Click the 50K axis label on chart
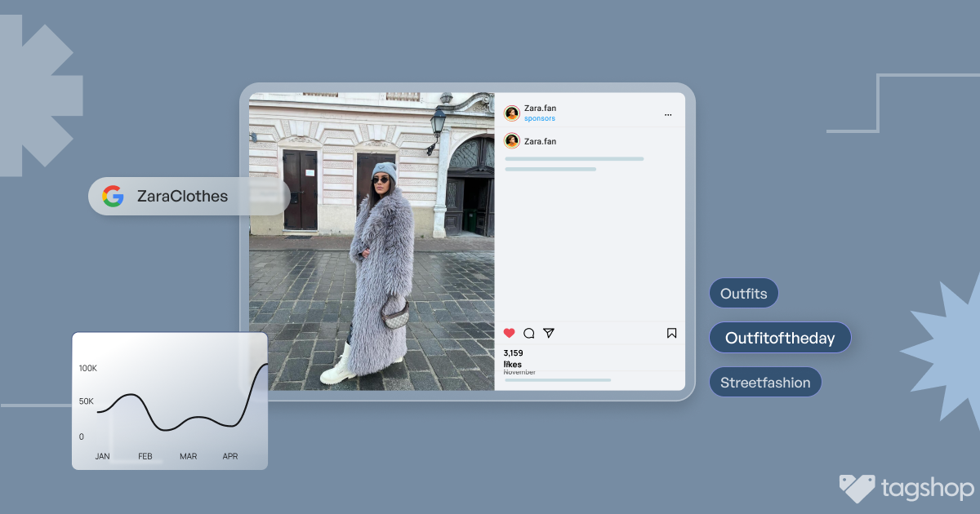 (x=87, y=401)
